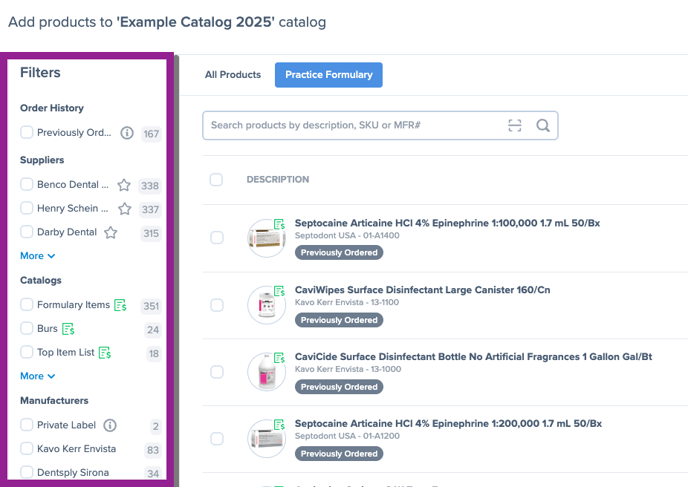Click CaviCide gallon bottle thumbnail
The height and width of the screenshot is (487, 688).
[266, 372]
